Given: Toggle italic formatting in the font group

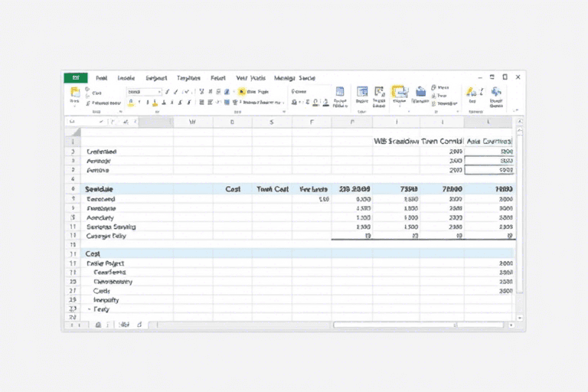Looking at the screenshot, I should click(176, 91).
